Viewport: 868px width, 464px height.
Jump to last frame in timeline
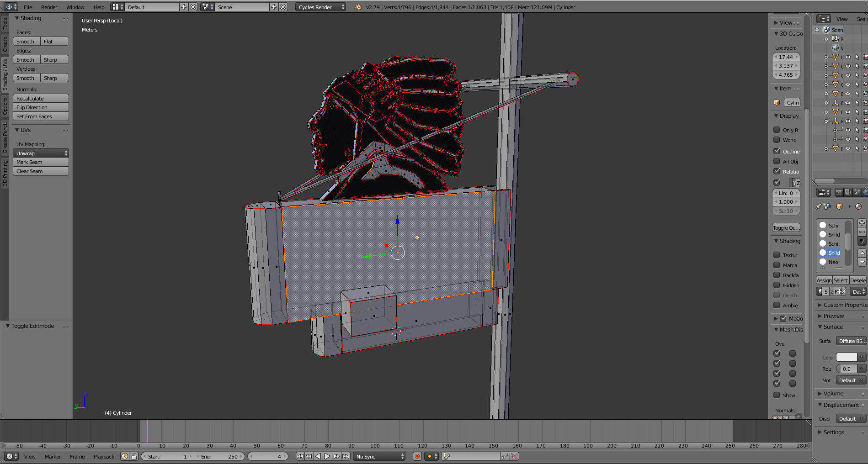346,456
